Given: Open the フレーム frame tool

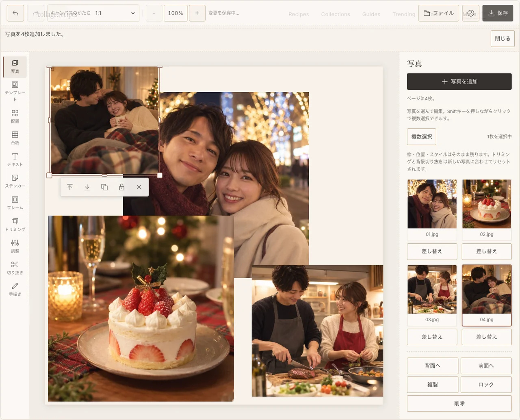Looking at the screenshot, I should click(15, 203).
